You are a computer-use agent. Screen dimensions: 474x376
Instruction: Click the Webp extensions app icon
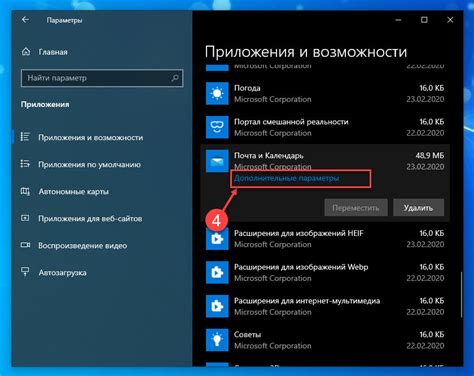(x=217, y=272)
